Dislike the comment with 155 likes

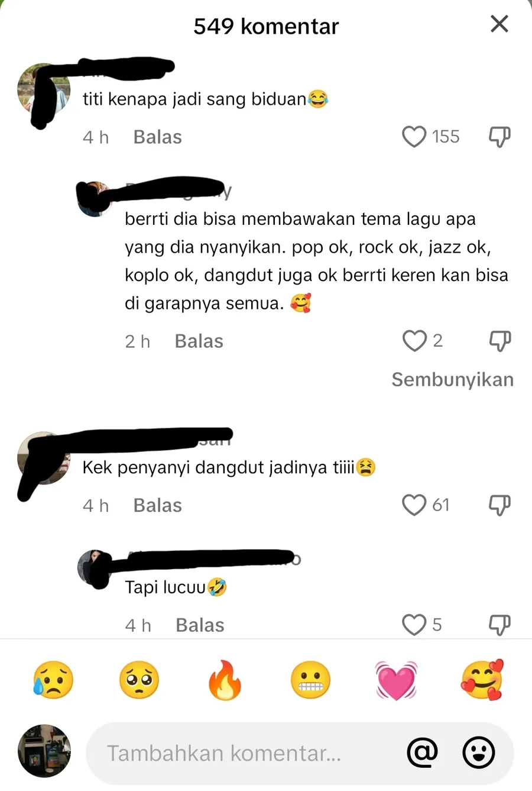pyautogui.click(x=499, y=137)
